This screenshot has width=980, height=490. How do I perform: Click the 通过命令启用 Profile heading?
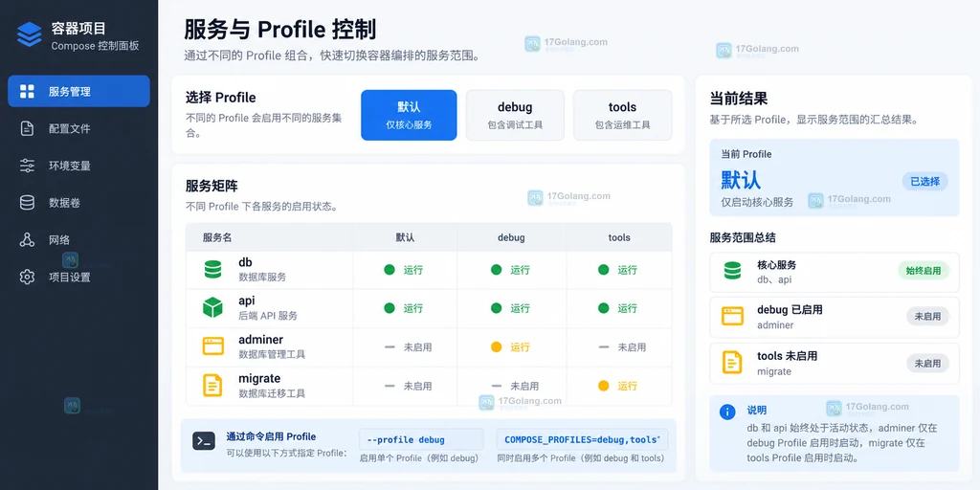coord(271,436)
